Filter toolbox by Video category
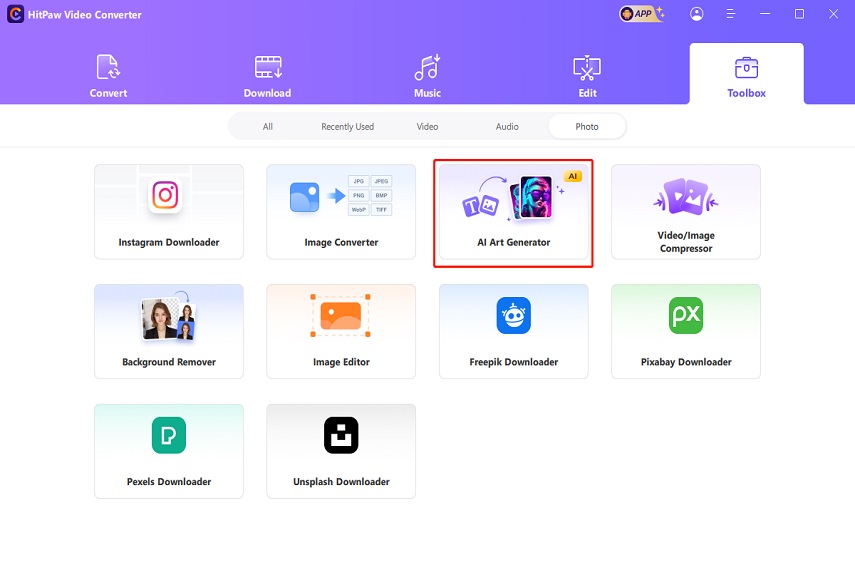The height and width of the screenshot is (568, 855). tap(428, 126)
